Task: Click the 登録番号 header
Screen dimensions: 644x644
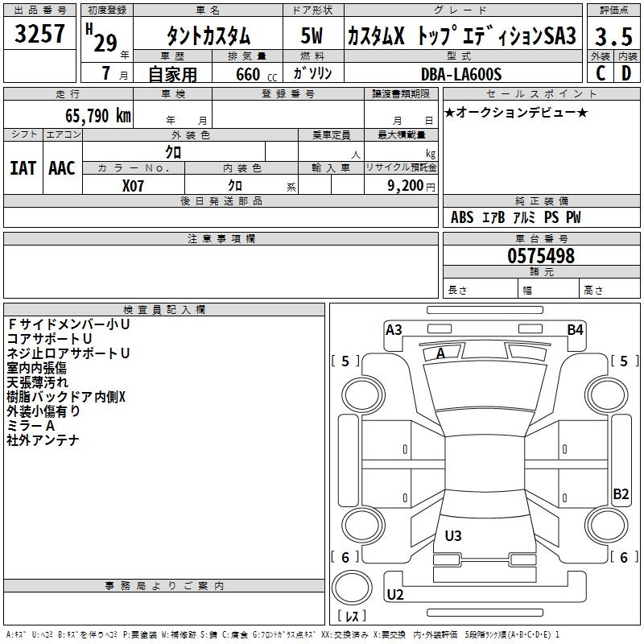Action: point(288,94)
